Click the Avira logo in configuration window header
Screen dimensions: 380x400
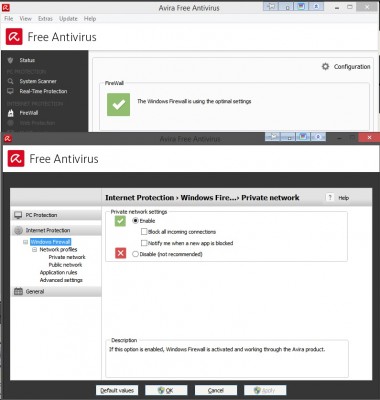16,158
